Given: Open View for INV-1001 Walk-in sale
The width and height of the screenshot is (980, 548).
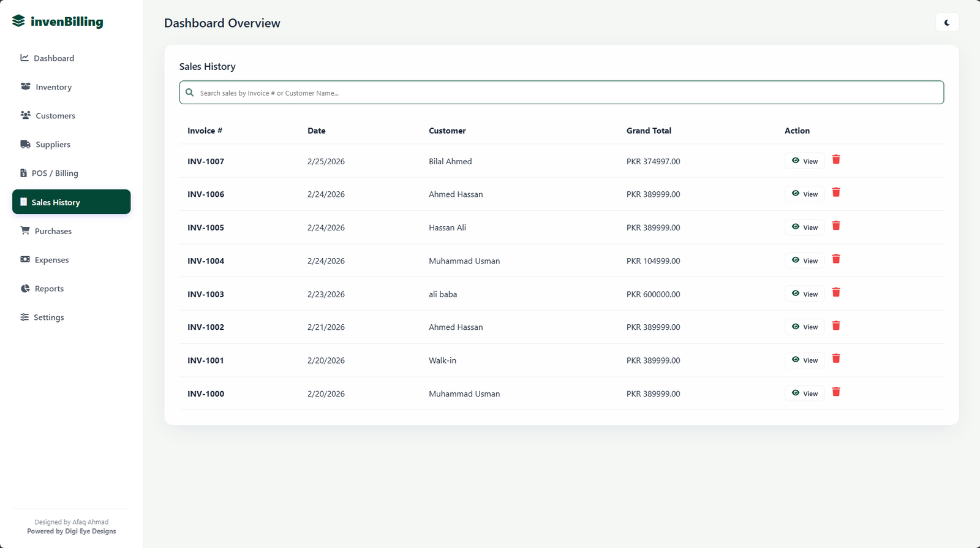Looking at the screenshot, I should (804, 360).
